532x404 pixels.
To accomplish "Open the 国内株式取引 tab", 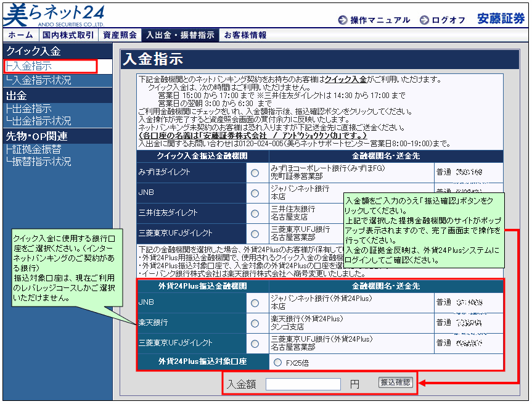I will (68, 35).
